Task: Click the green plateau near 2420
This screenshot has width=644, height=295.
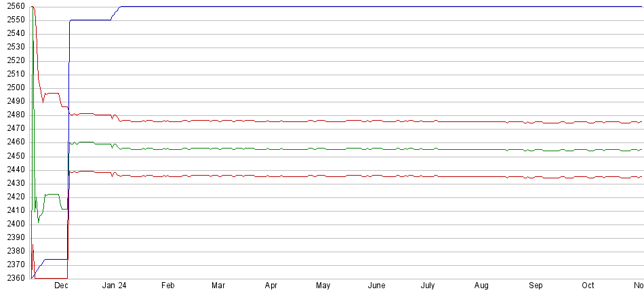Action: click(x=52, y=194)
